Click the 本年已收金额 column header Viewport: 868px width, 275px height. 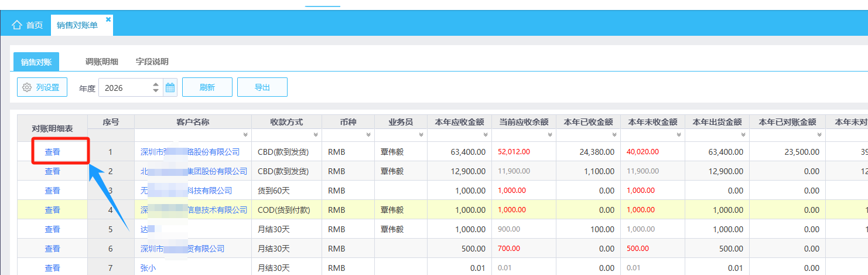click(588, 122)
